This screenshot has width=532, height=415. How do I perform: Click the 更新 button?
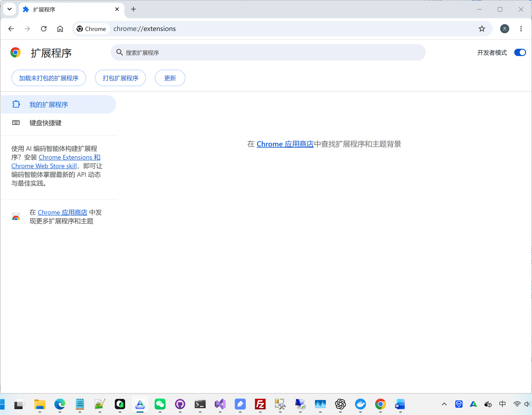[x=170, y=78]
